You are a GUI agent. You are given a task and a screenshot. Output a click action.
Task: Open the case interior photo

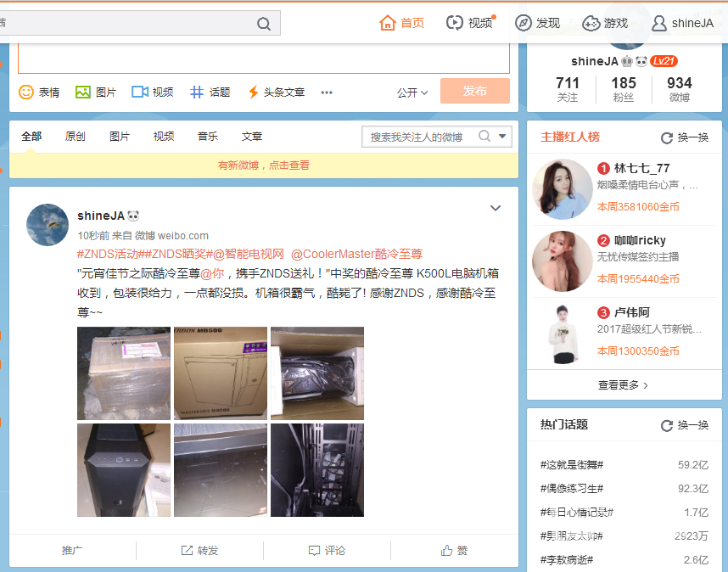point(317,470)
